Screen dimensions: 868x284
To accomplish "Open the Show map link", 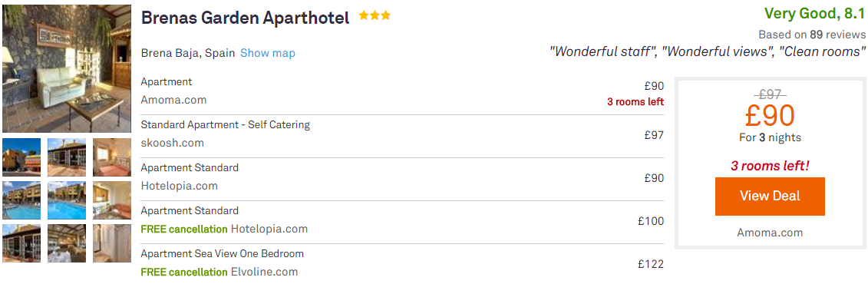I will pyautogui.click(x=267, y=53).
